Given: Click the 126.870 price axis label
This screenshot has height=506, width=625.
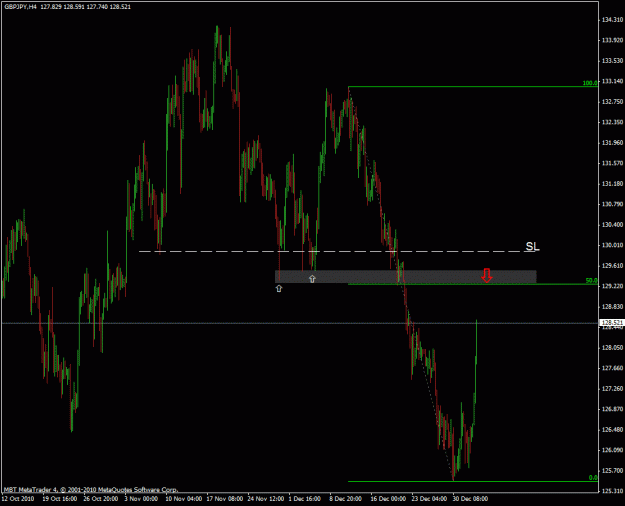Looking at the screenshot, I should 612,409.
